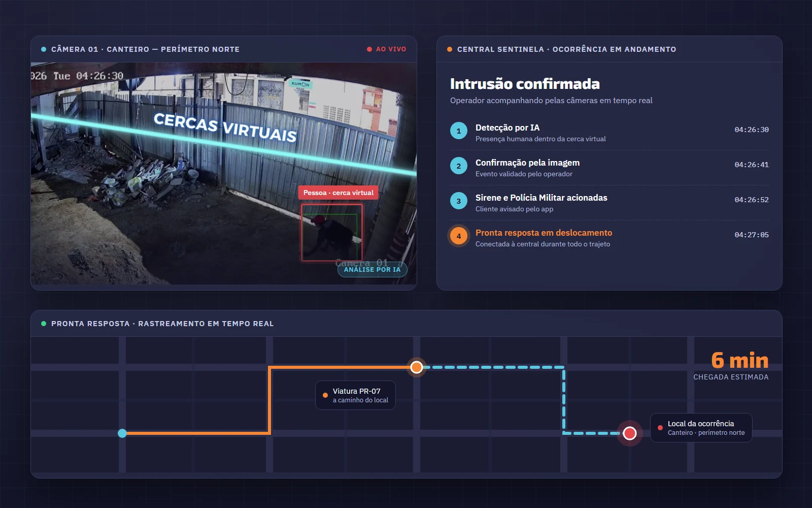Click the camera feed date and time overlay
This screenshot has width=812, height=508.
point(77,76)
